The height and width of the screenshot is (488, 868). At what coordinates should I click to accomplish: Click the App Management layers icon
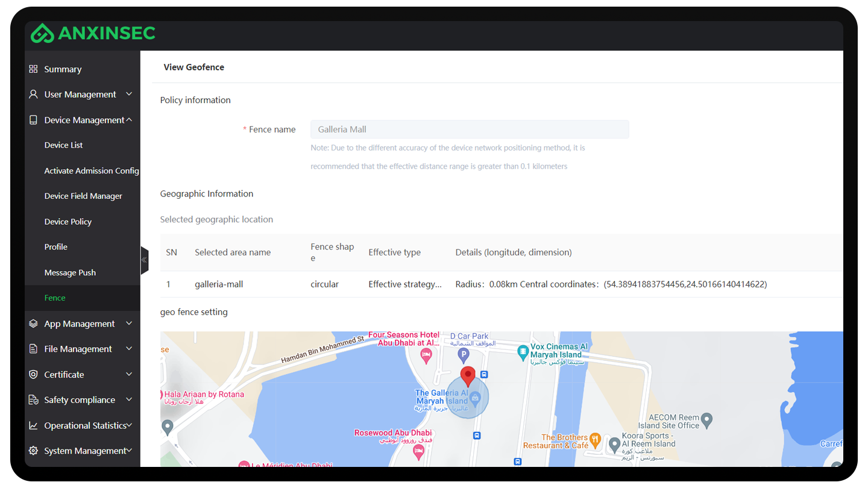click(x=33, y=324)
